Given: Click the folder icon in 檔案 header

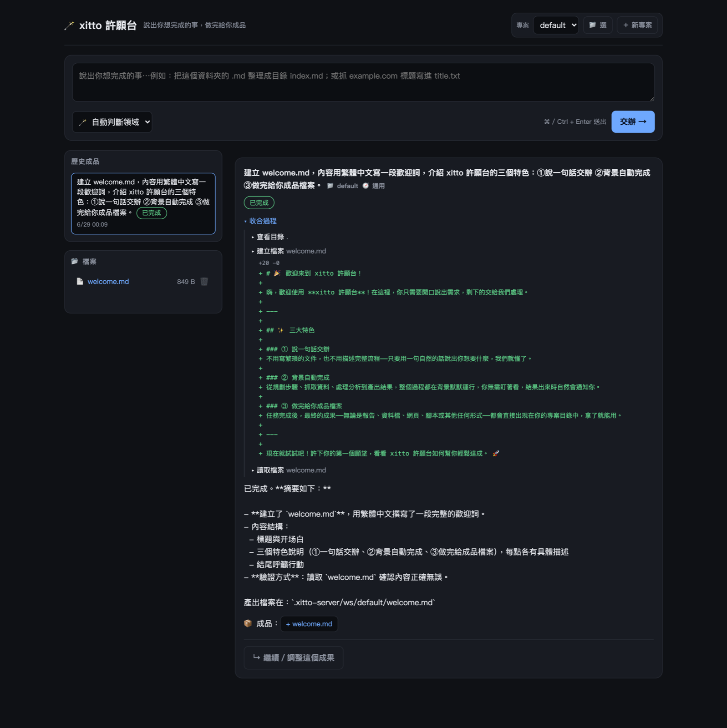Looking at the screenshot, I should [x=75, y=261].
